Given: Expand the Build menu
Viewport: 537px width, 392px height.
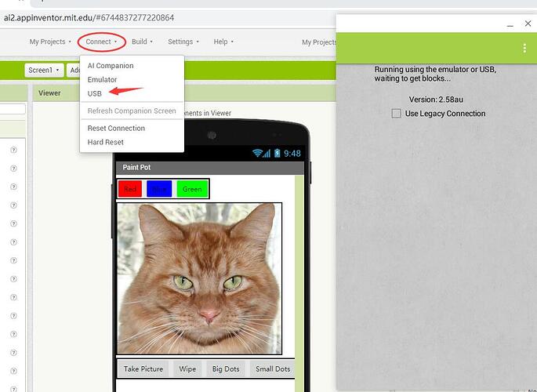Looking at the screenshot, I should coord(142,42).
